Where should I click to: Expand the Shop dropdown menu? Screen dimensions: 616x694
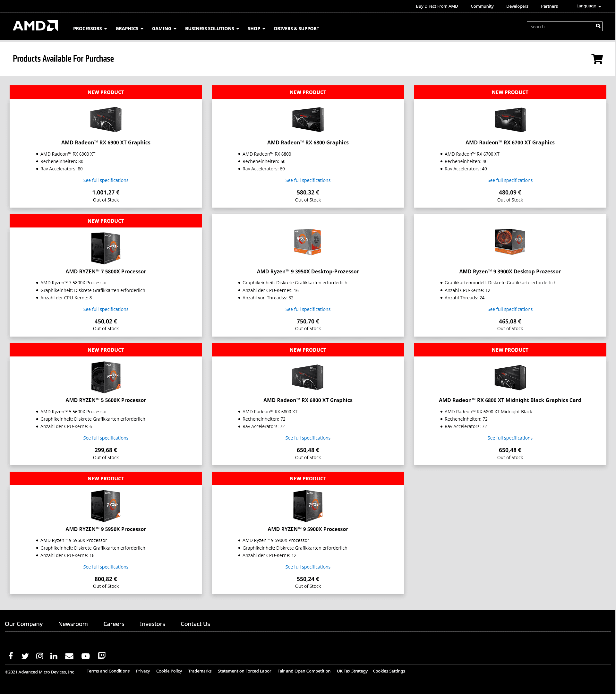pos(256,29)
